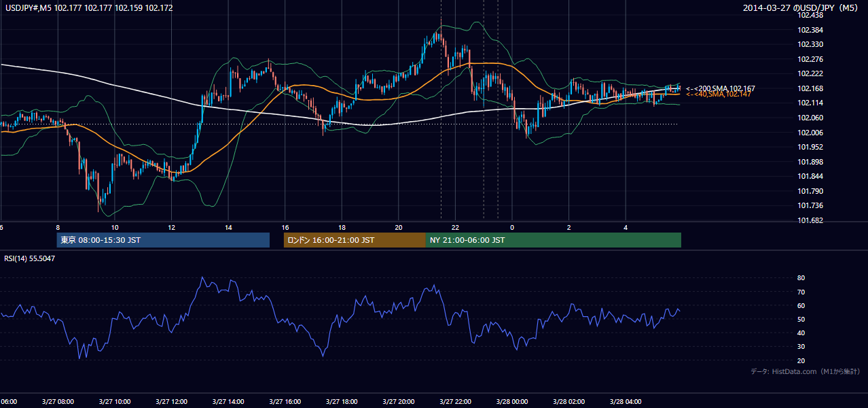Screen dimensions: 868x408
Task: Click the 3/28 02:00 bottom time label
Action: [568, 402]
